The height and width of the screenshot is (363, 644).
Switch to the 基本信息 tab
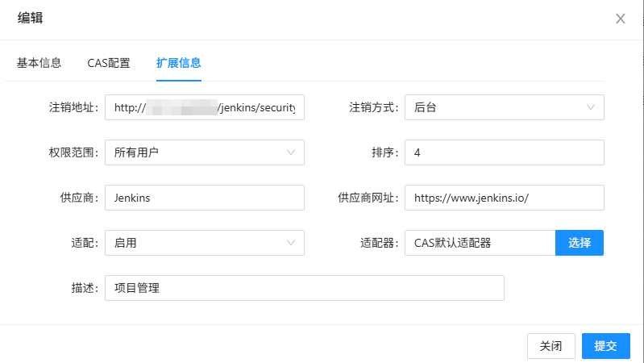click(39, 63)
